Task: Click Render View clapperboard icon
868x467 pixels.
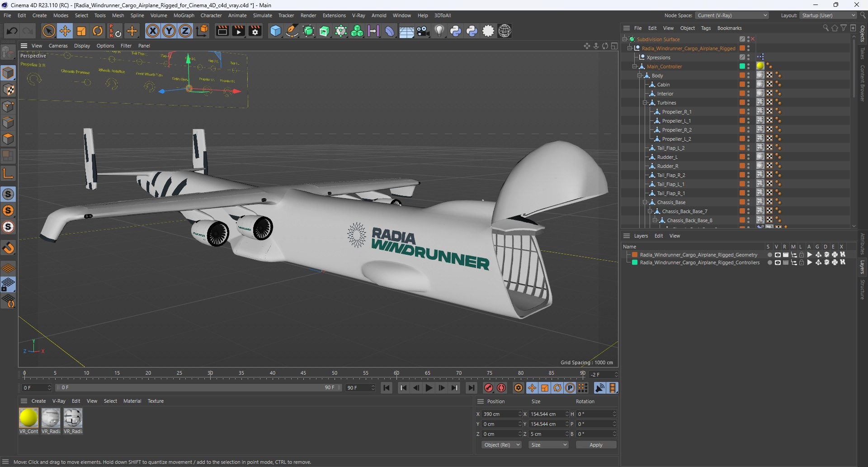Action: [222, 31]
